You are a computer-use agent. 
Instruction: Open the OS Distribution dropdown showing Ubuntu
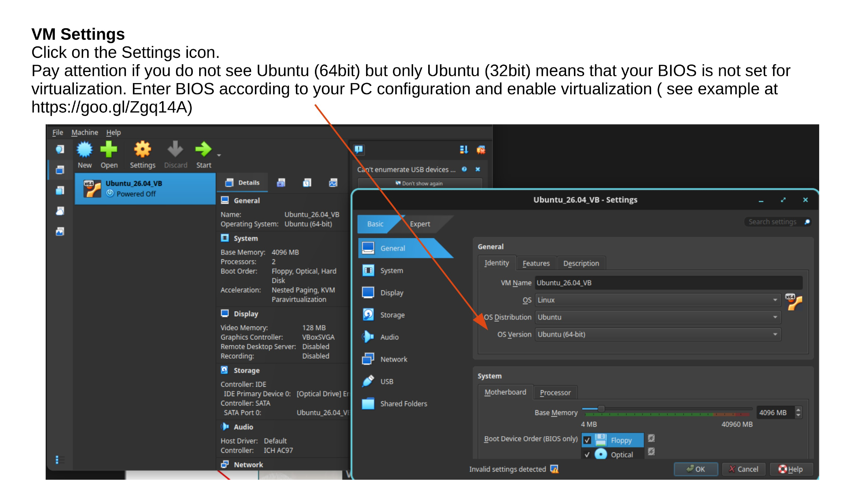click(658, 317)
